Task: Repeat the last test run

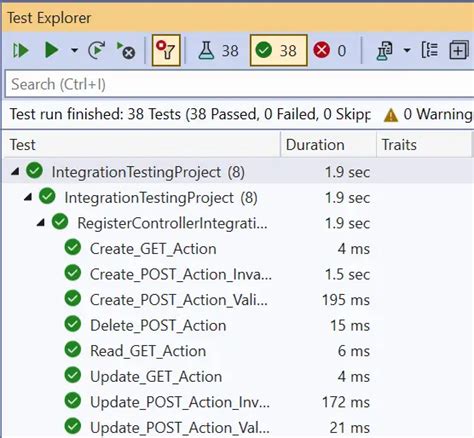Action: pos(97,50)
